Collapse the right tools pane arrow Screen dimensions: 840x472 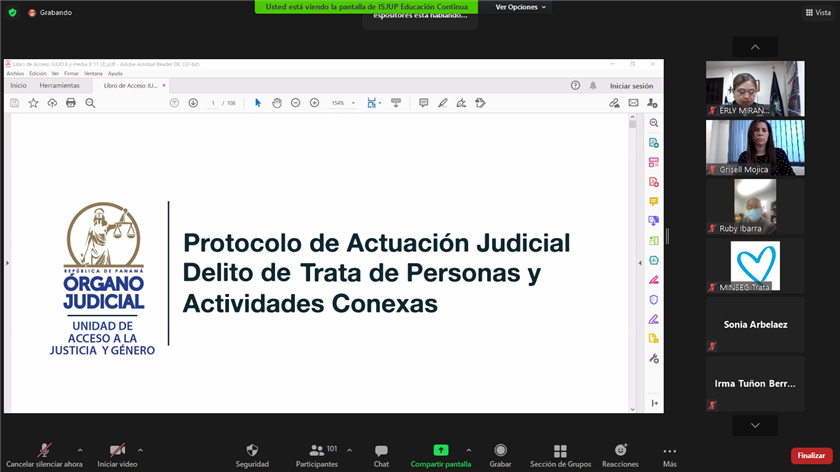[640, 263]
